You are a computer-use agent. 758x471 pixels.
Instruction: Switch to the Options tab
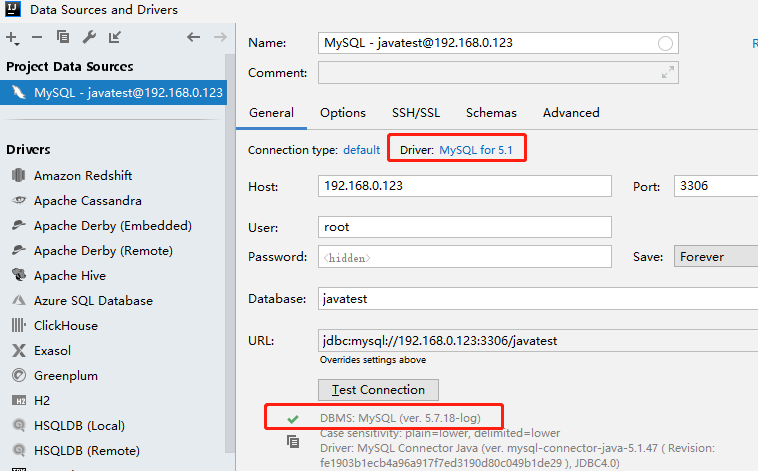point(343,113)
